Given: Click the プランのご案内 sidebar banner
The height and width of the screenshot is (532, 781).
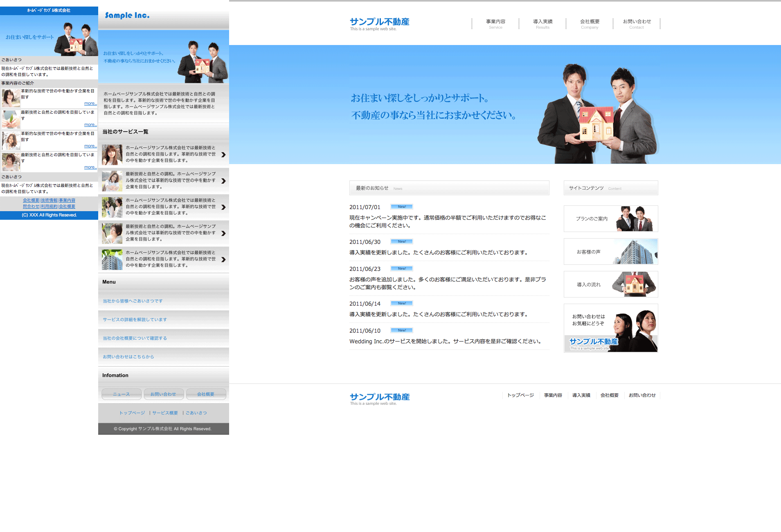Looking at the screenshot, I should coord(610,219).
